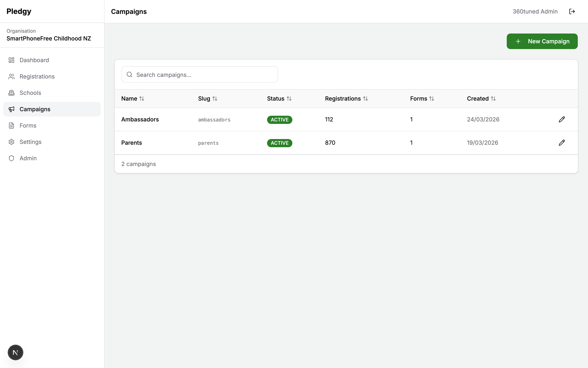Click the sort arrows beside Registrations
Image resolution: width=588 pixels, height=368 pixels.
pyautogui.click(x=365, y=99)
